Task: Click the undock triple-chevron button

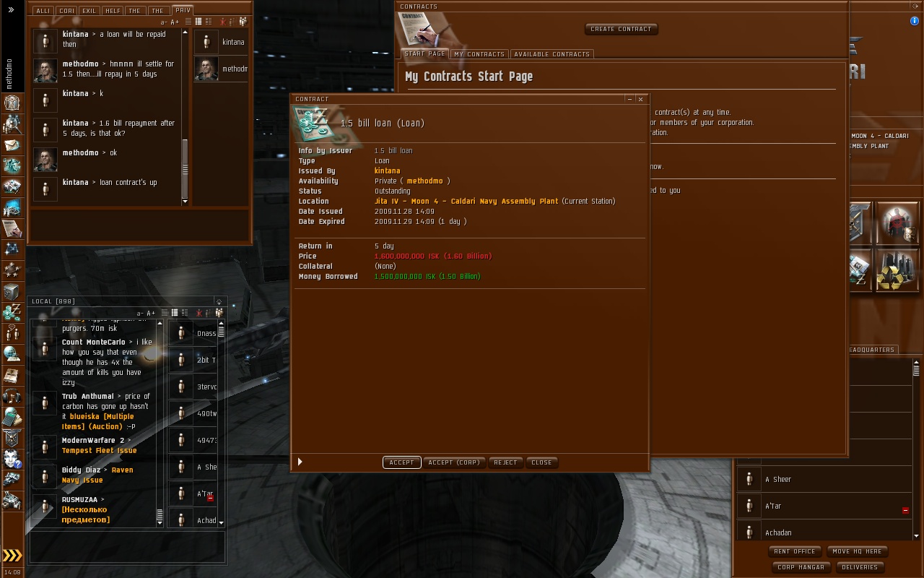Action: point(12,555)
